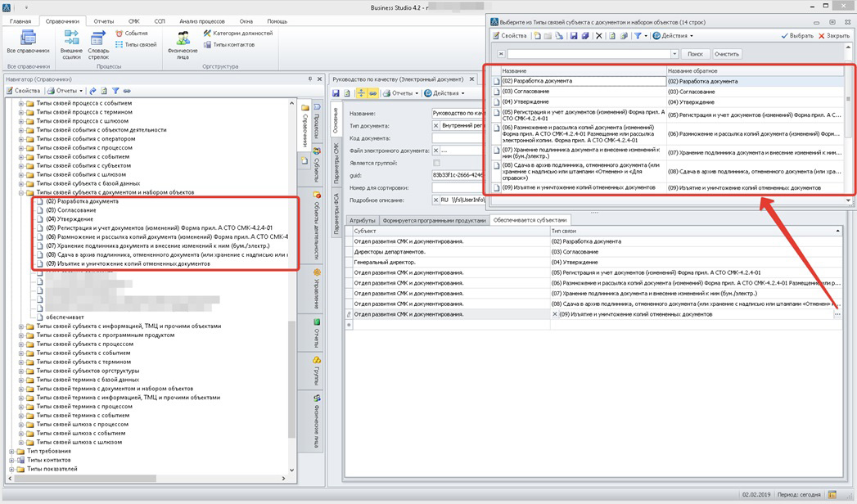Open the Физические лица directory icon
857x504 pixels.
[x=183, y=39]
